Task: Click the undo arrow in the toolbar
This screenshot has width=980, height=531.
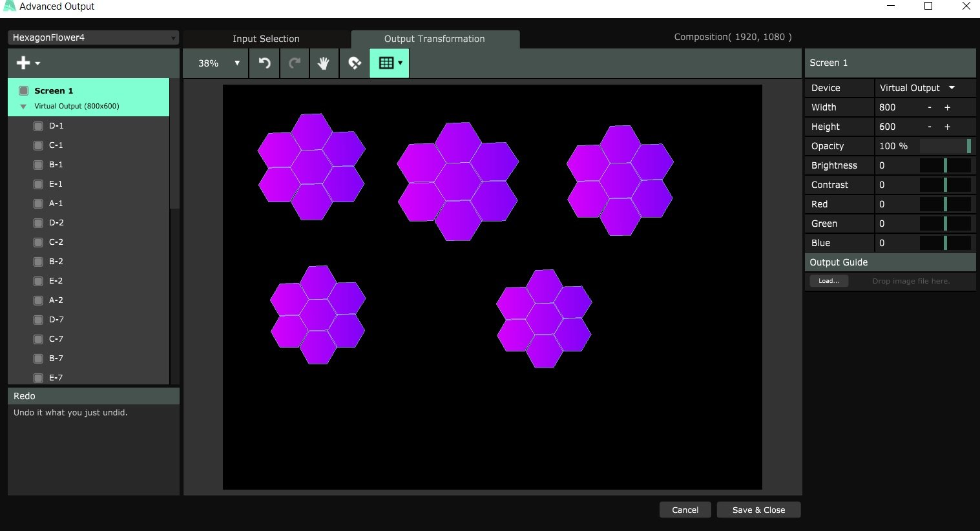Action: coord(264,63)
